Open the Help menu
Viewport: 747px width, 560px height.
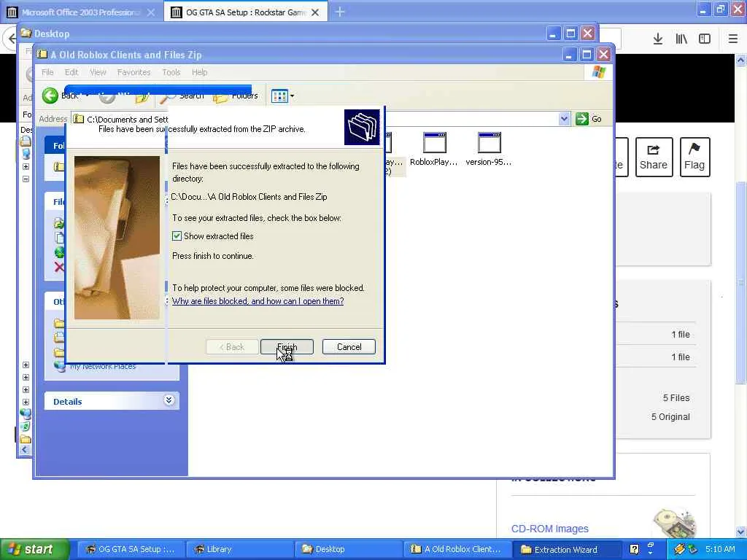(200, 72)
